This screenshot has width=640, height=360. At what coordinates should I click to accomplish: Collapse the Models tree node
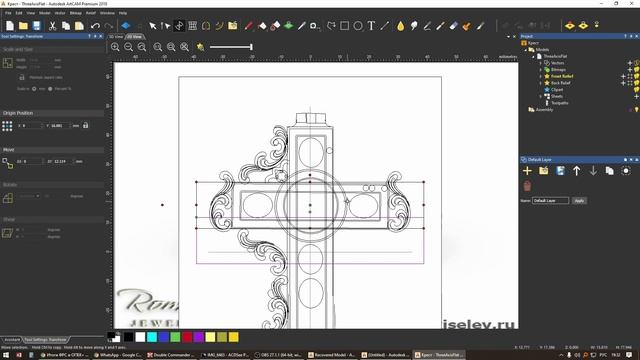pos(526,50)
